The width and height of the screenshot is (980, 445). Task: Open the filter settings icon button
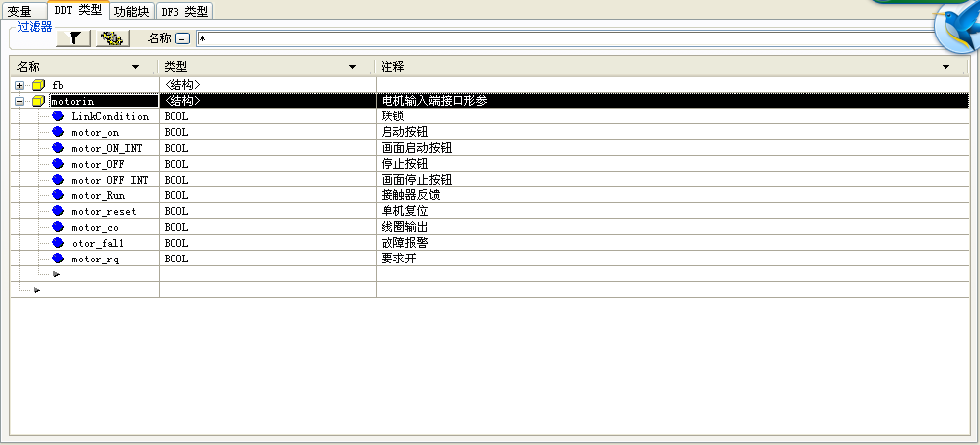[114, 38]
